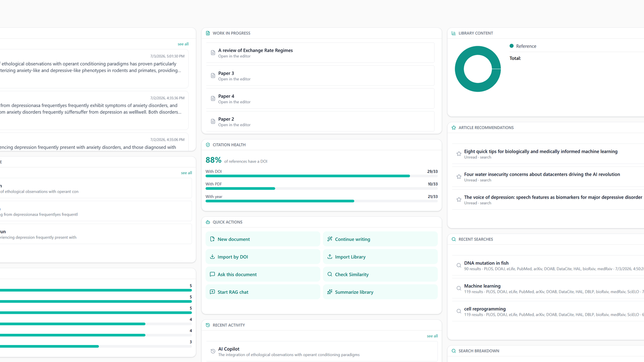
Task: Click the Continue writing button
Action: pyautogui.click(x=380, y=239)
